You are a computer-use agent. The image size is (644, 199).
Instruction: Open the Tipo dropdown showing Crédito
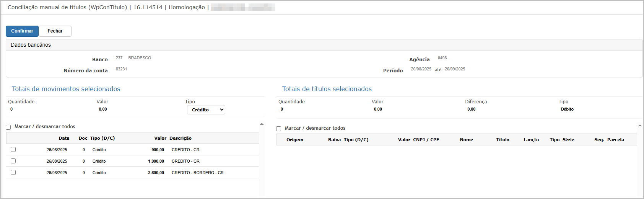(206, 110)
